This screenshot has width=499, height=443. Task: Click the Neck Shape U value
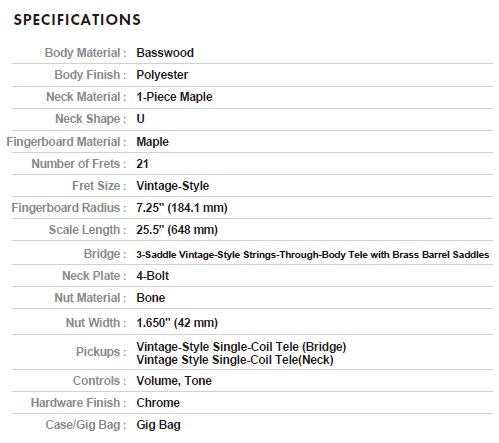click(140, 119)
